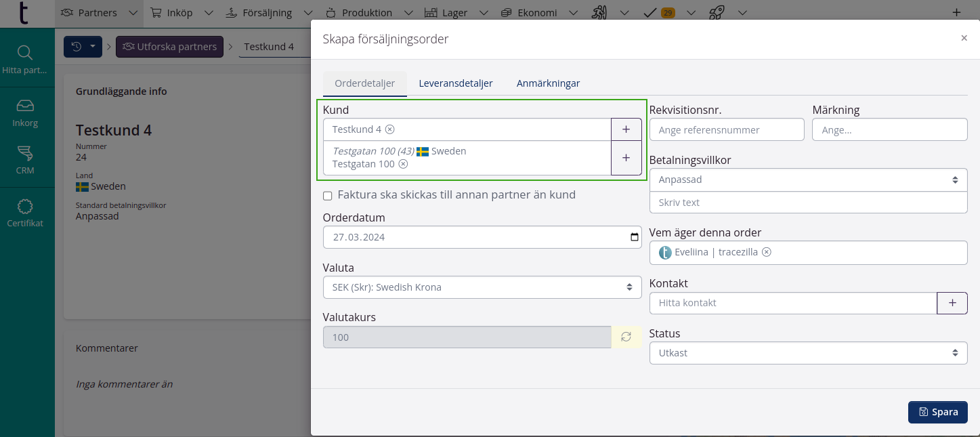Expand the Status dropdown showing Utkast
This screenshot has height=437, width=980.
[808, 352]
